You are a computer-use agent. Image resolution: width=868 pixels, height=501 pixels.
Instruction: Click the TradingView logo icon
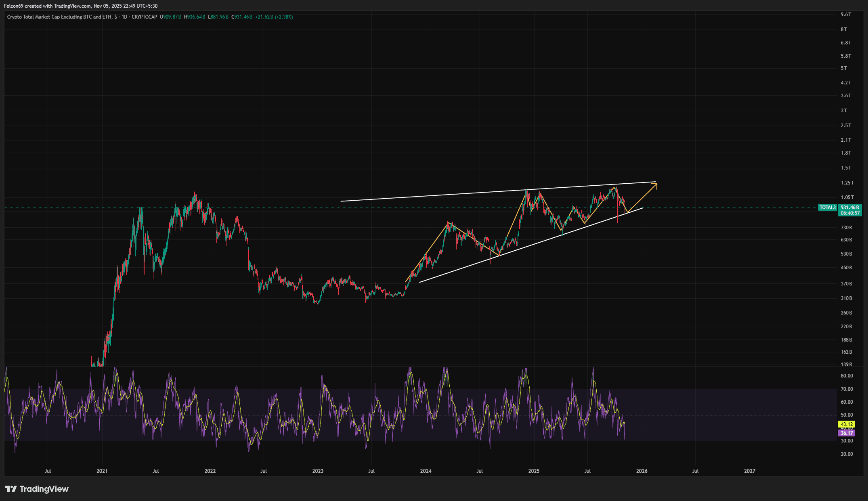click(x=10, y=489)
